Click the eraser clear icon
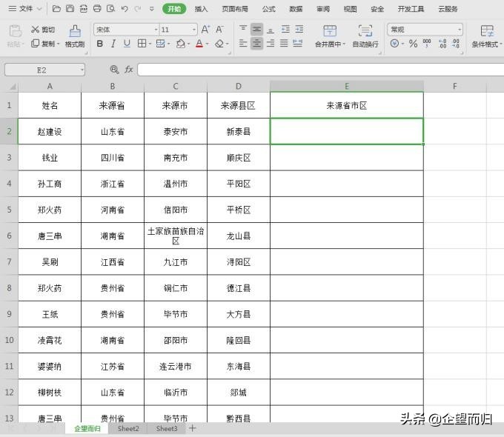The image size is (504, 437). click(219, 44)
